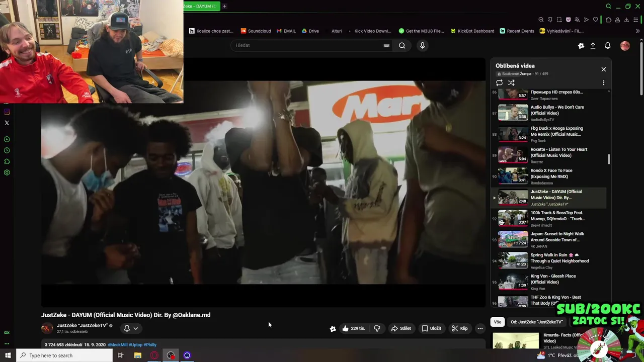Open browser downloads icon
The image size is (644, 362).
click(x=626, y=20)
